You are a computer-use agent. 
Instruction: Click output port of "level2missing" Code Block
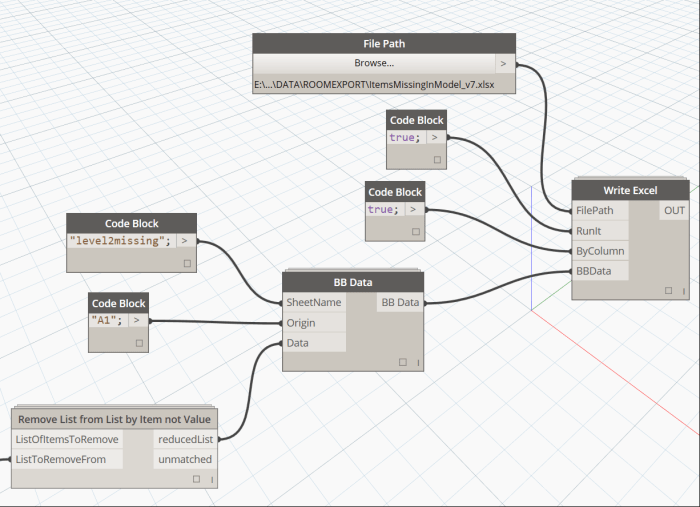187,241
